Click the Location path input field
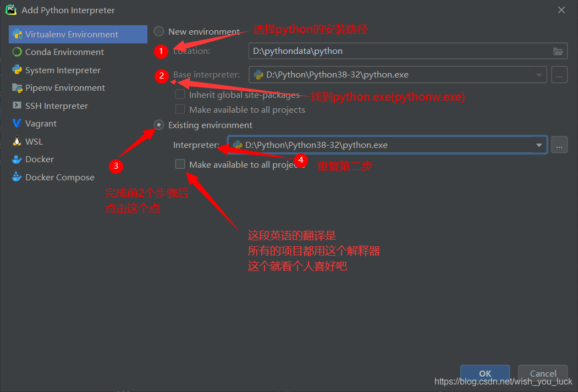Viewport: 578px width, 392px height. (x=408, y=51)
